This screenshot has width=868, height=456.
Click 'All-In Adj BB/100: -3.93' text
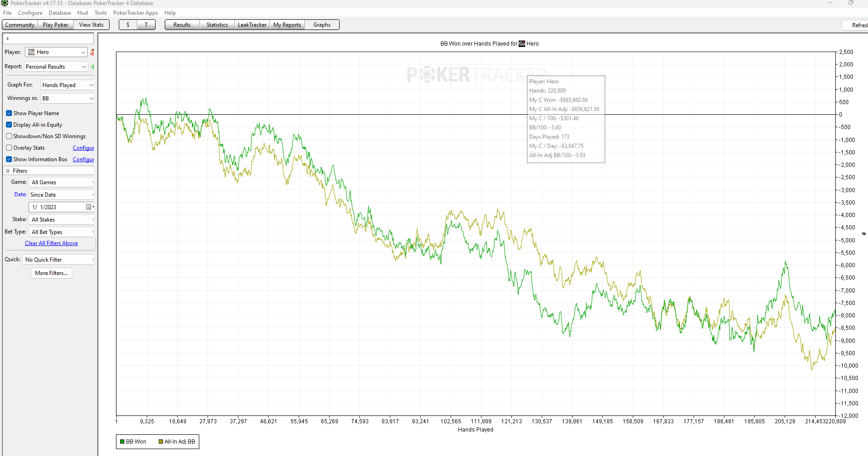[x=557, y=155]
